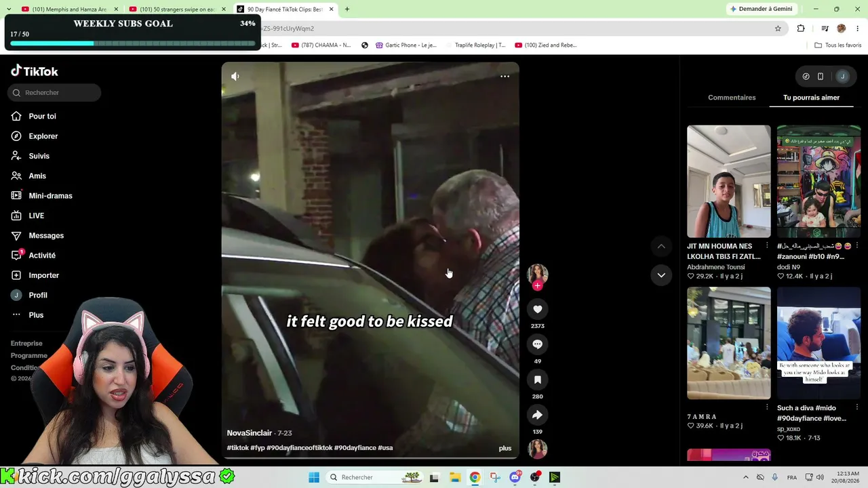Open the TikTok logo home link
The height and width of the screenshot is (488, 868).
[35, 71]
